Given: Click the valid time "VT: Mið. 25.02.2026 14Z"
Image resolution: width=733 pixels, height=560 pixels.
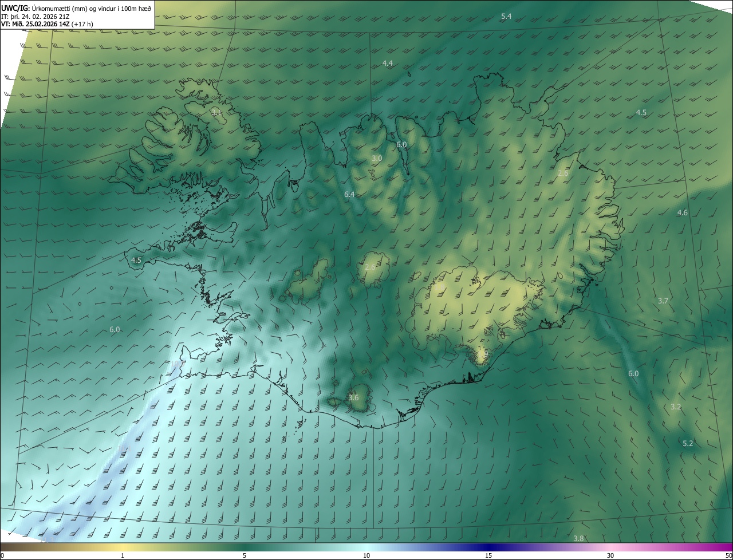Looking at the screenshot, I should click(x=36, y=23).
